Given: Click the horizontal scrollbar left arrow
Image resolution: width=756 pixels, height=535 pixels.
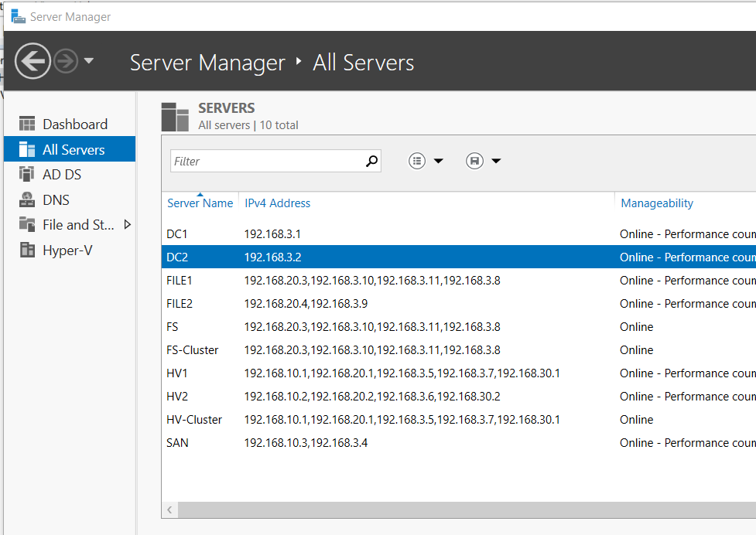Looking at the screenshot, I should pos(169,509).
